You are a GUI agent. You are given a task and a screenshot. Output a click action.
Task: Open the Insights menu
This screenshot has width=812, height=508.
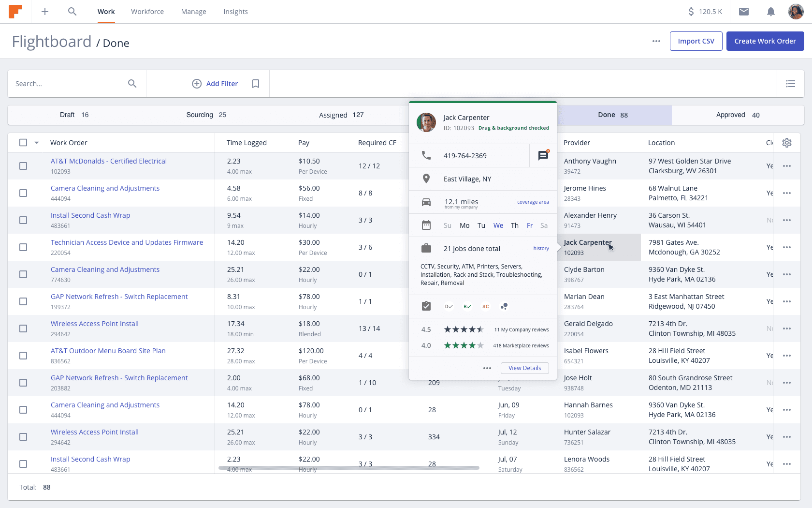coord(236,12)
